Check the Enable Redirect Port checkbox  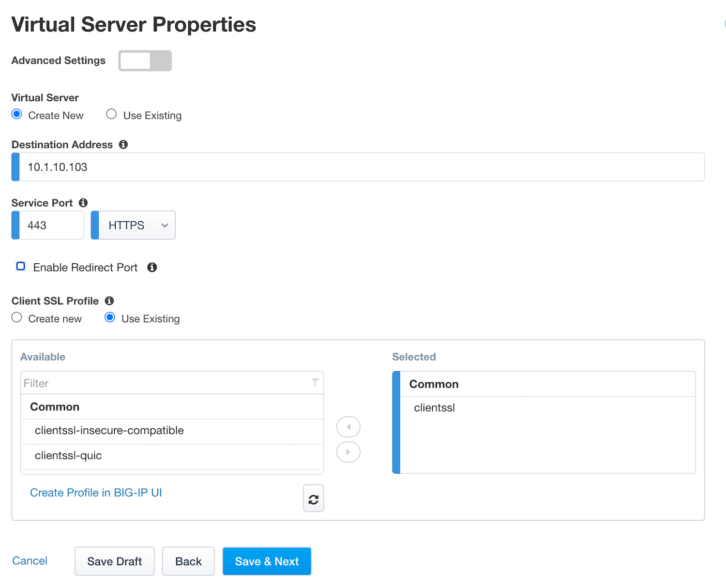(21, 266)
